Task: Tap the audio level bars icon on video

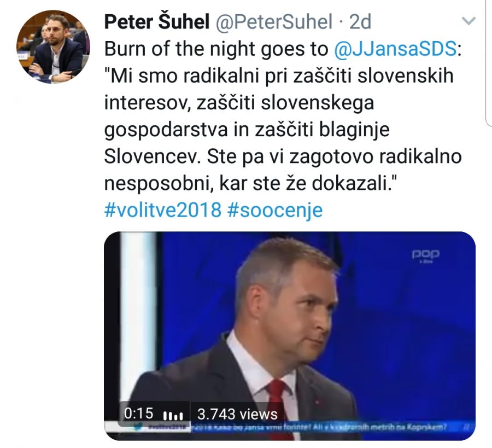Action: [173, 416]
